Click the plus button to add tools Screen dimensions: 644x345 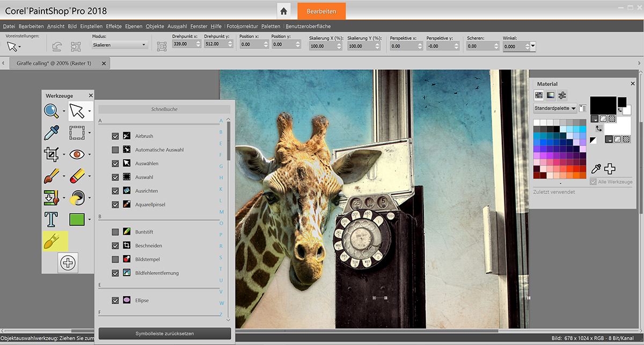[x=68, y=263]
